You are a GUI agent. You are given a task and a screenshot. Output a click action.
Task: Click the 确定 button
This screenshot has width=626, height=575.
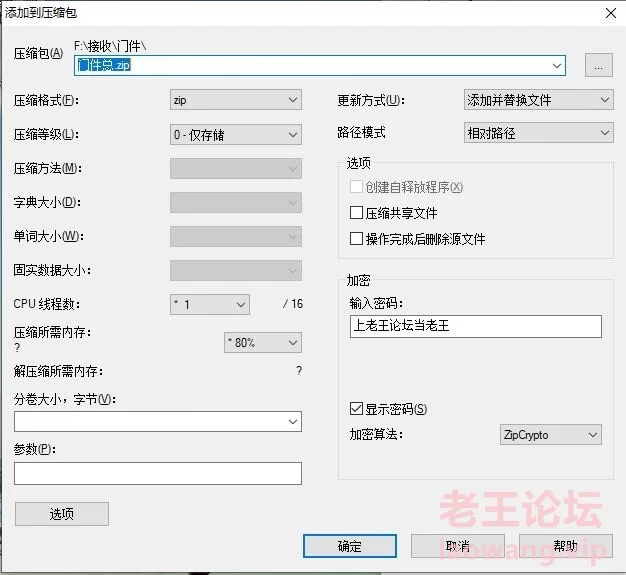click(x=350, y=546)
